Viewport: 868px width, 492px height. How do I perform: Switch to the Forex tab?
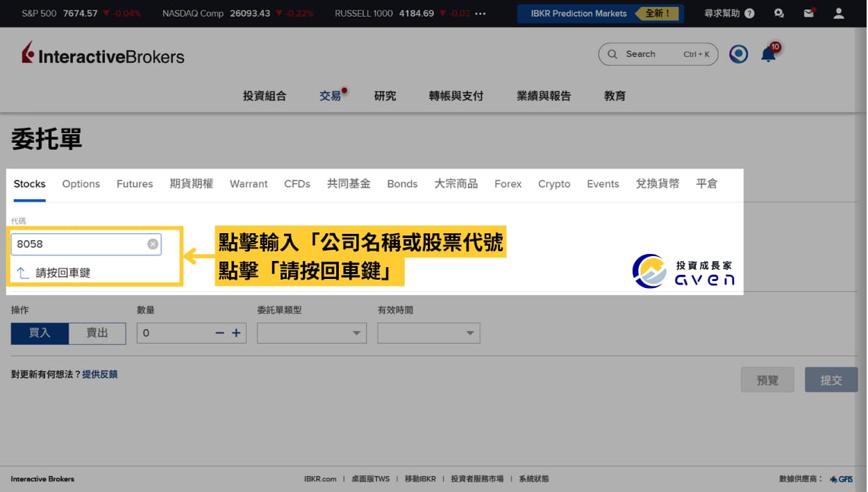point(508,184)
